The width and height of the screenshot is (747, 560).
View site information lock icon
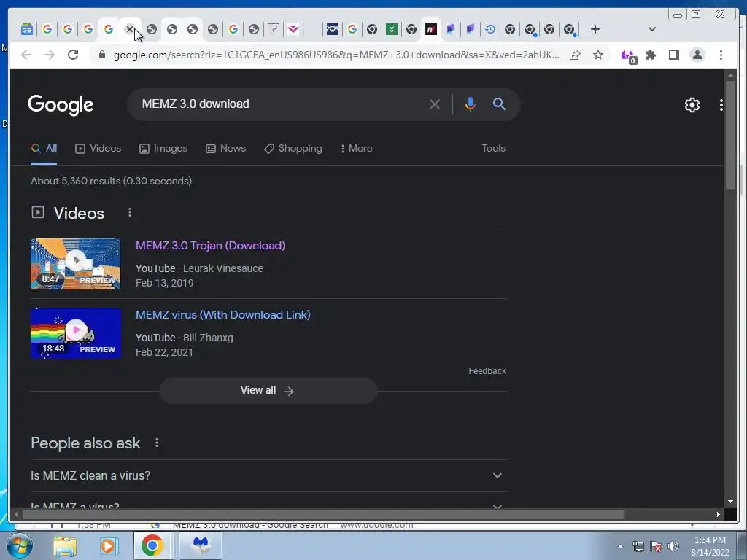click(102, 55)
